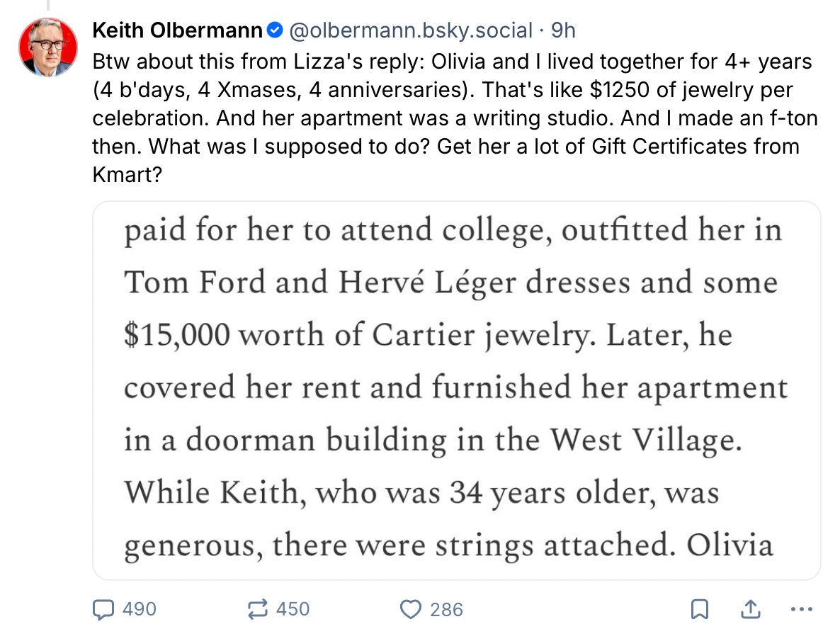Viewport: 840px width, 636px height.
Task: Click the Keith Olbermann display name
Action: [x=177, y=30]
